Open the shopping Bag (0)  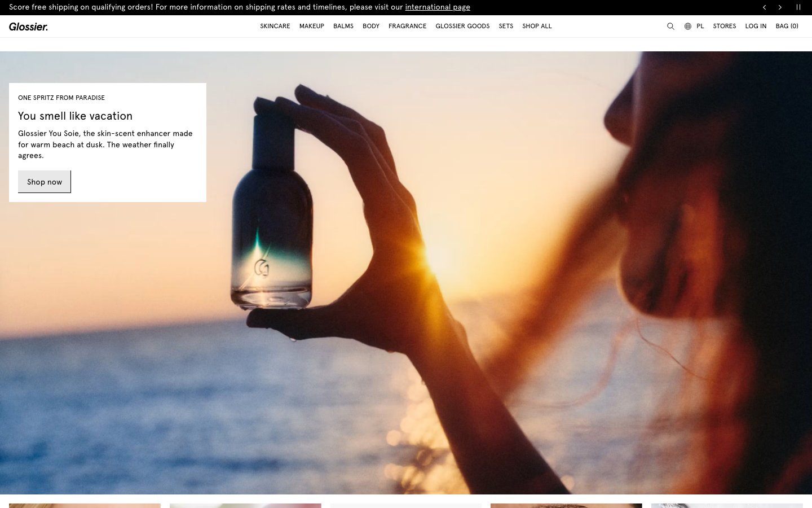(x=787, y=26)
